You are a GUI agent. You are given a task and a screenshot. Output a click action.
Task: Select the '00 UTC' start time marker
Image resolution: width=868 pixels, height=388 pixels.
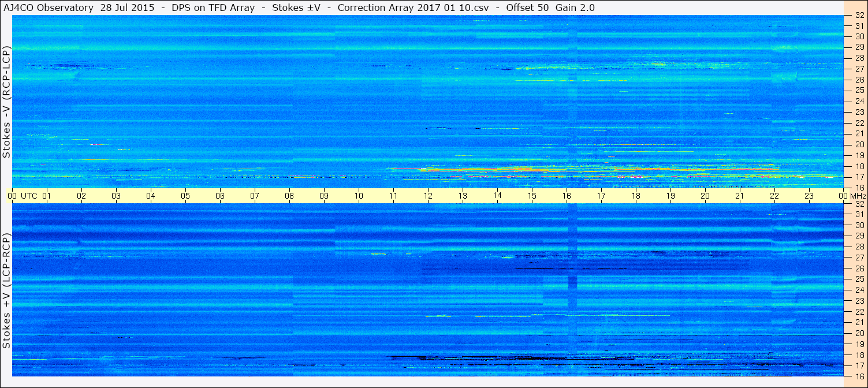click(x=23, y=196)
